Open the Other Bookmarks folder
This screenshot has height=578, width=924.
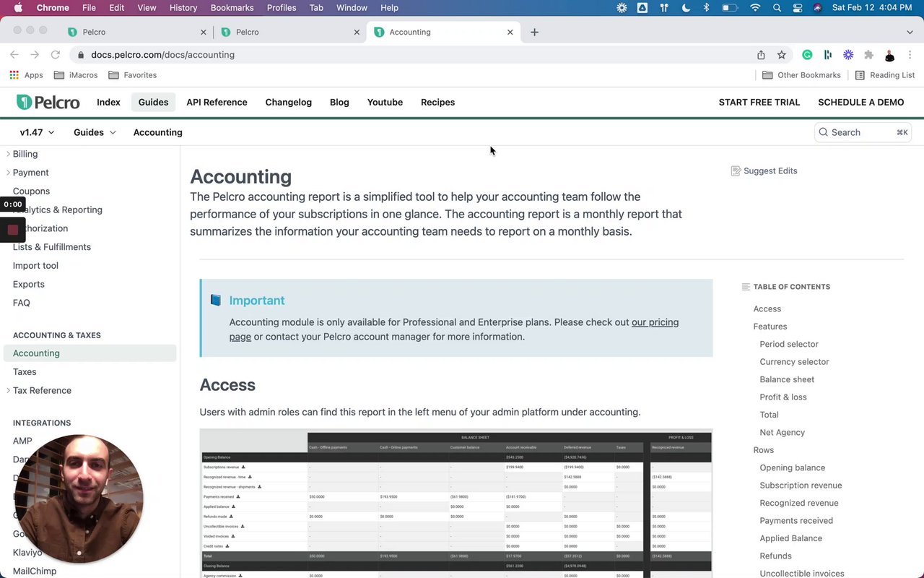tap(801, 75)
